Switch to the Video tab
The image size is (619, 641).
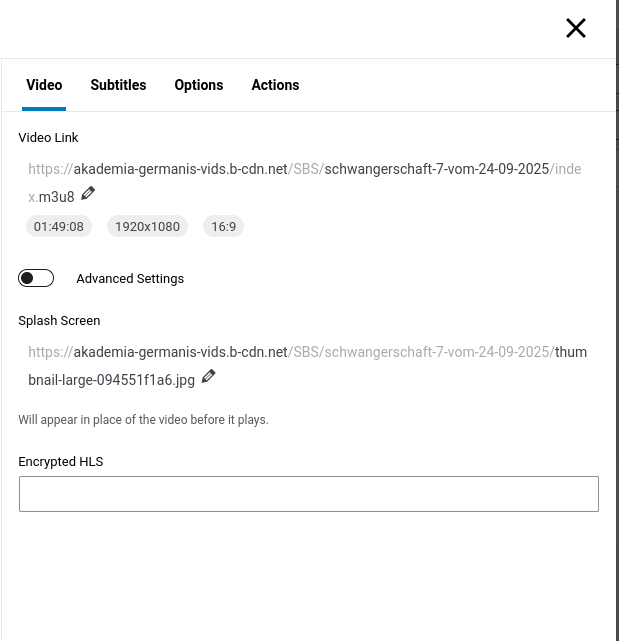click(x=44, y=85)
